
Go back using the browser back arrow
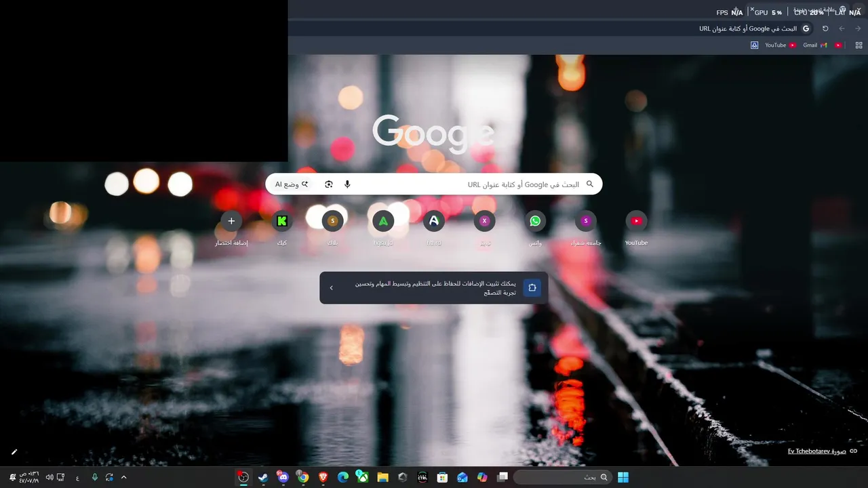point(859,28)
